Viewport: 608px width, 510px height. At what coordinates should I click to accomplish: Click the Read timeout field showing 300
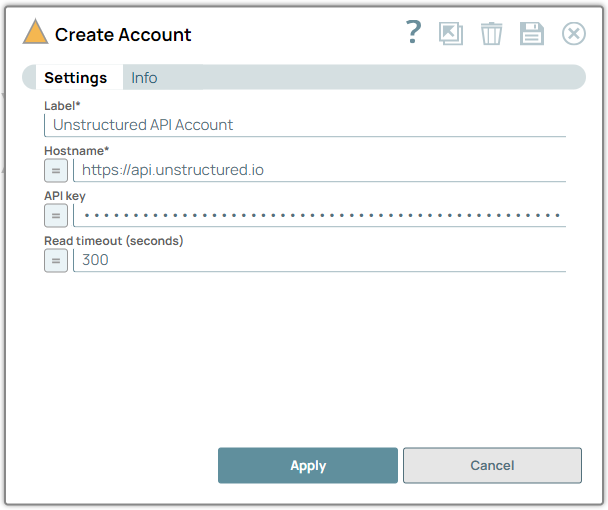click(x=320, y=260)
